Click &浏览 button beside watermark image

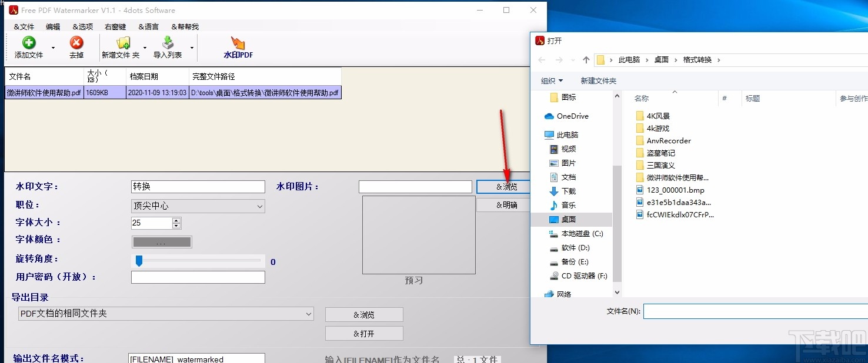[503, 187]
